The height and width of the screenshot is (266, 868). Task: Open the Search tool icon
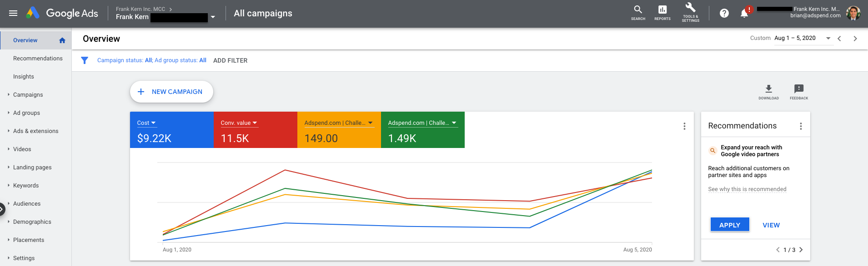click(638, 13)
